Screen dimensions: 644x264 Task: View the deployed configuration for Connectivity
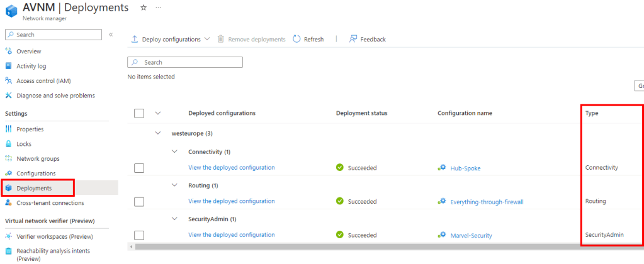231,168
